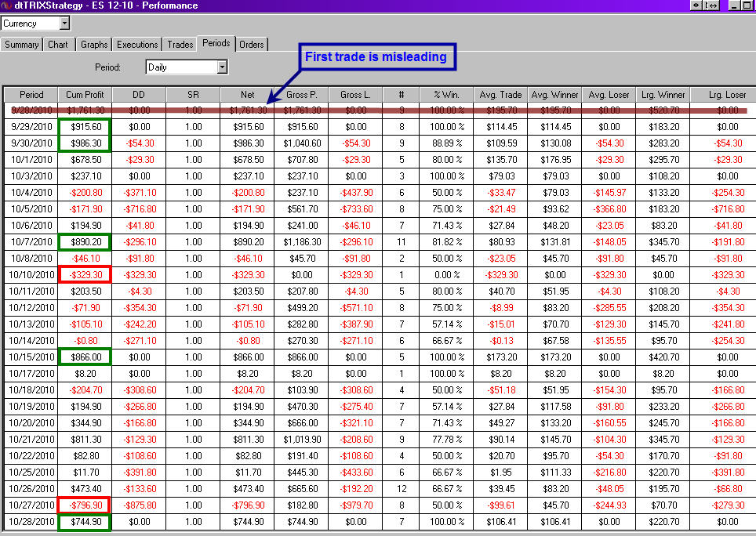Viewport: 756px width, 536px height.
Task: Select the 10/17/2010 period cell
Action: point(31,373)
